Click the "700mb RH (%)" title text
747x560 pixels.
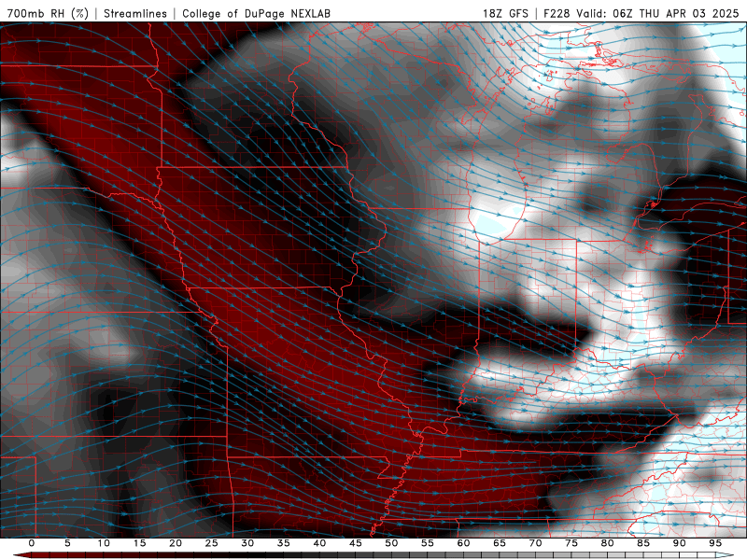(48, 13)
